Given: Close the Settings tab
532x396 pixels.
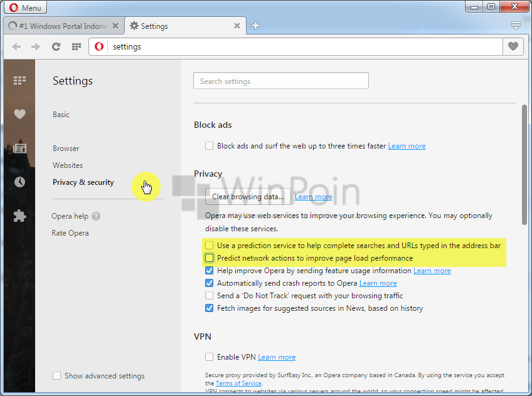Looking at the screenshot, I should [237, 26].
